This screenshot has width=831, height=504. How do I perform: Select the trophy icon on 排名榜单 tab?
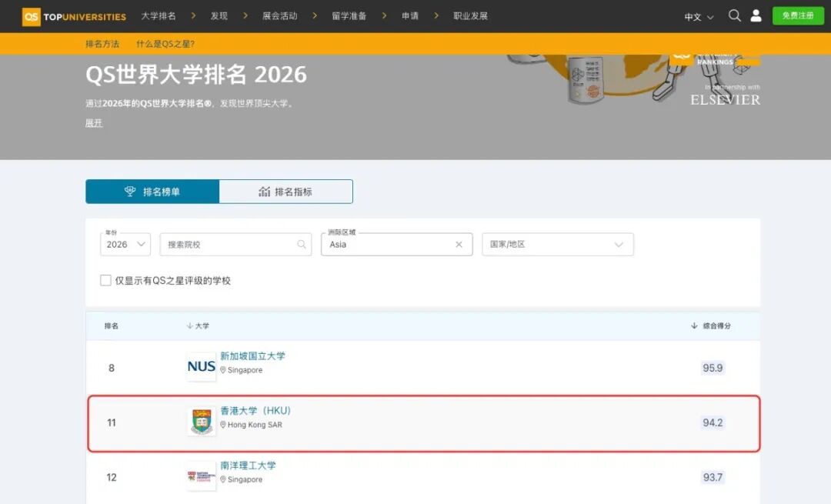[129, 192]
